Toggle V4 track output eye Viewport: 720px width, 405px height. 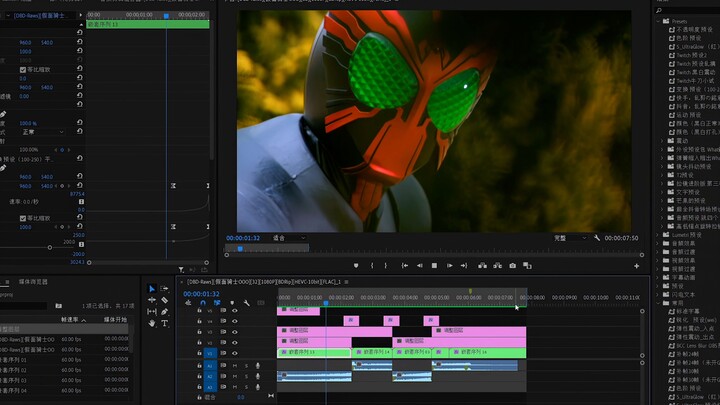point(235,321)
